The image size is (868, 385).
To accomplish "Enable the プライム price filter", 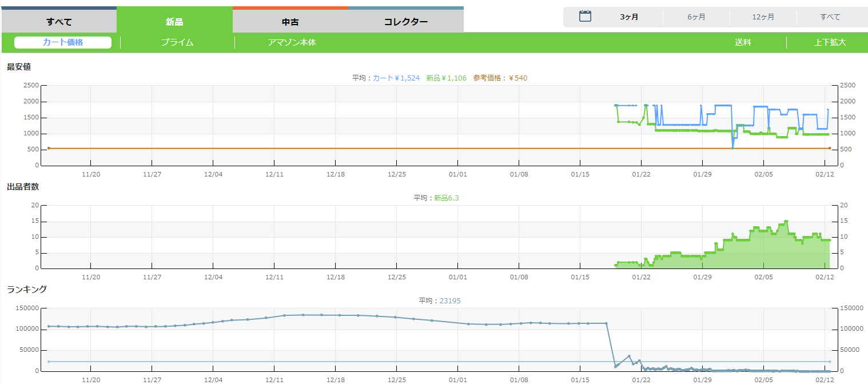I will pos(177,42).
